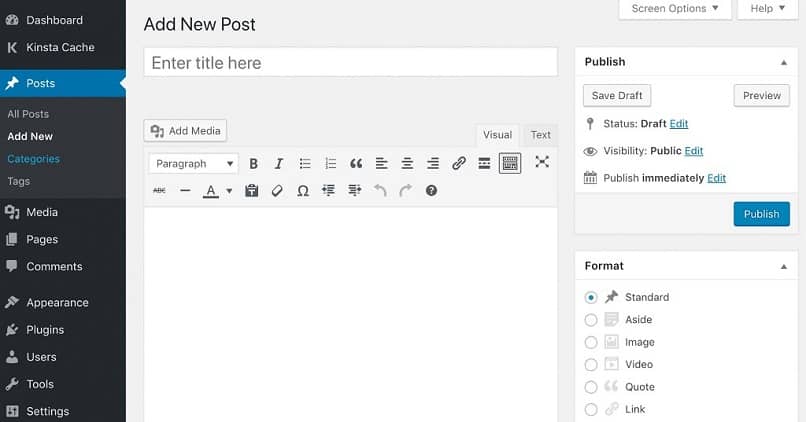Viewport: 806px width, 422px height.
Task: Collapse the Publish panel
Action: [784, 62]
